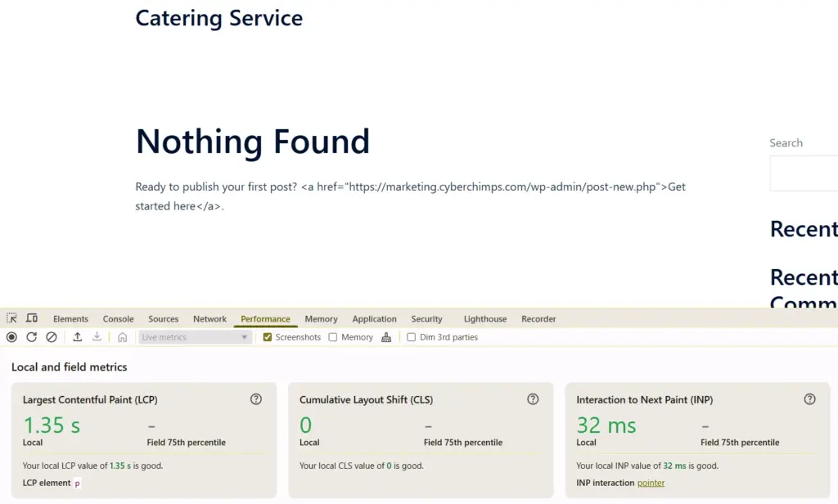Click Largest Contentful Paint (LCP) title
This screenshot has width=838, height=504.
90,400
